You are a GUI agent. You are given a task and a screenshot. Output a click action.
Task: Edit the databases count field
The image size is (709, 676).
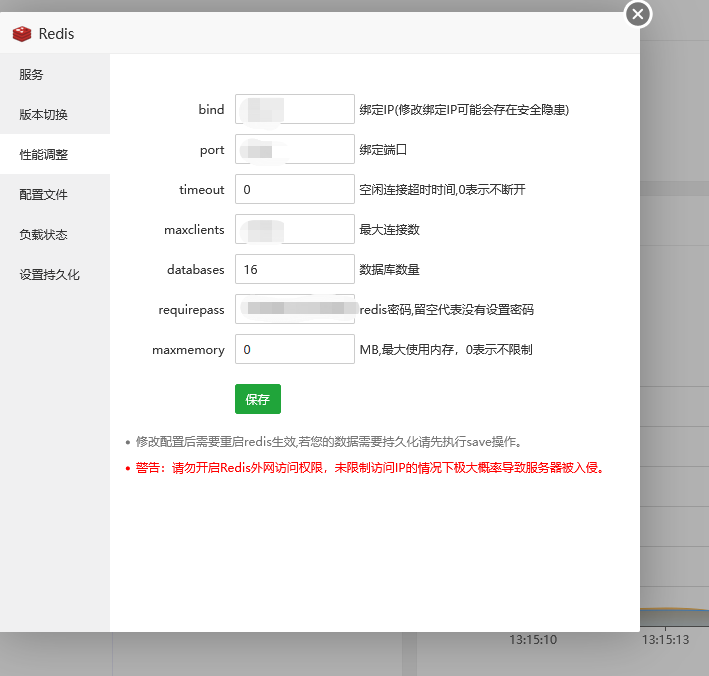295,269
